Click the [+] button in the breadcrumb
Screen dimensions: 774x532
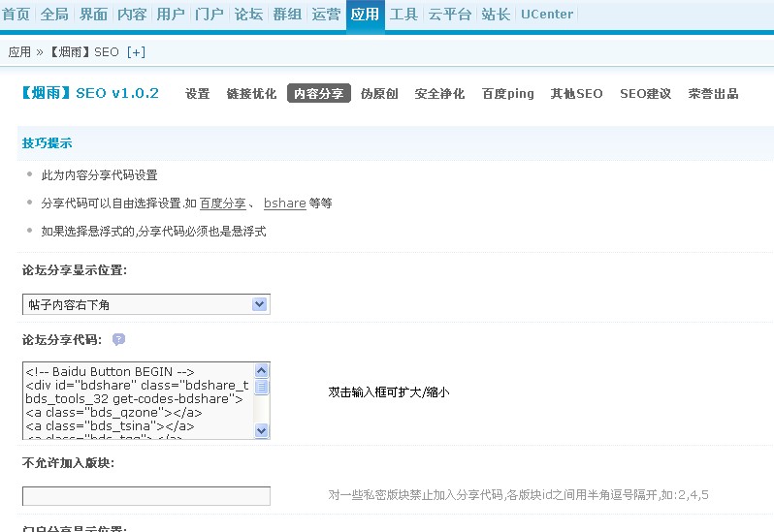[x=136, y=51]
